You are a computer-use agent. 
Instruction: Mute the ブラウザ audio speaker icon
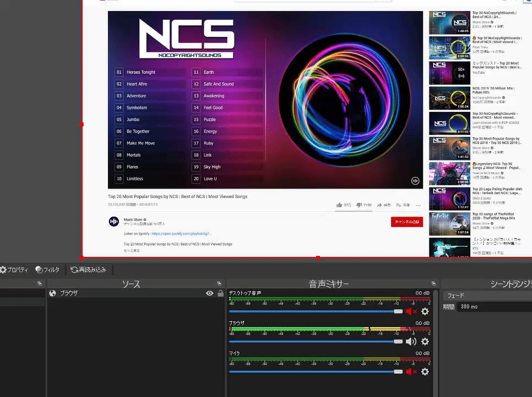[x=411, y=341]
